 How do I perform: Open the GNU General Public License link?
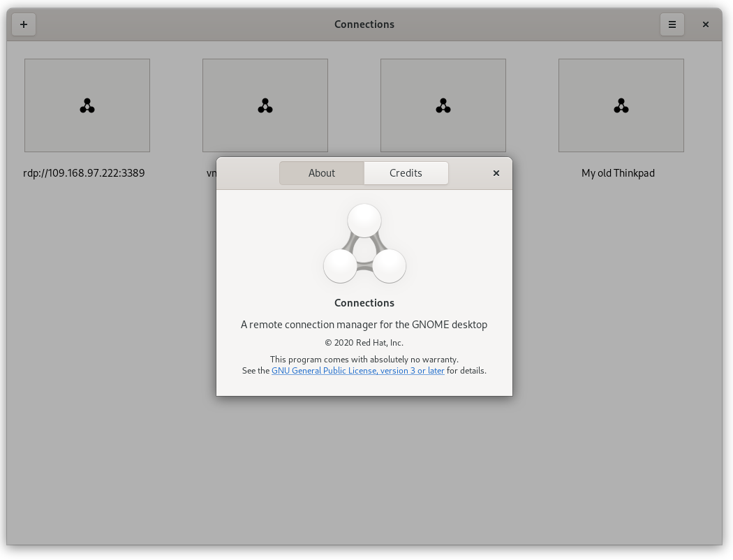[x=357, y=370]
